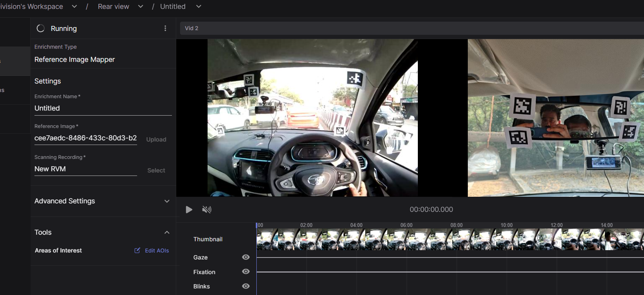Viewport: 644px width, 295px height.
Task: Click the timeline at 12:00 mark
Action: (557, 225)
